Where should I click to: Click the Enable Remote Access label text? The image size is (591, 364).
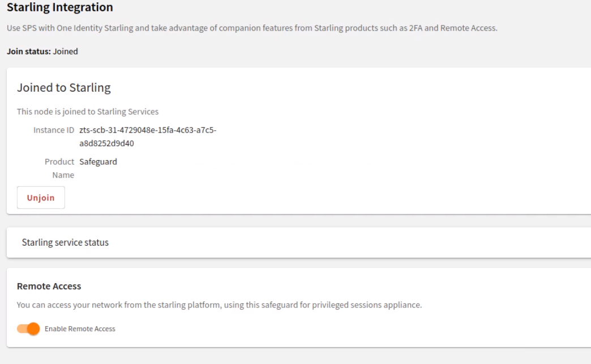pos(80,328)
